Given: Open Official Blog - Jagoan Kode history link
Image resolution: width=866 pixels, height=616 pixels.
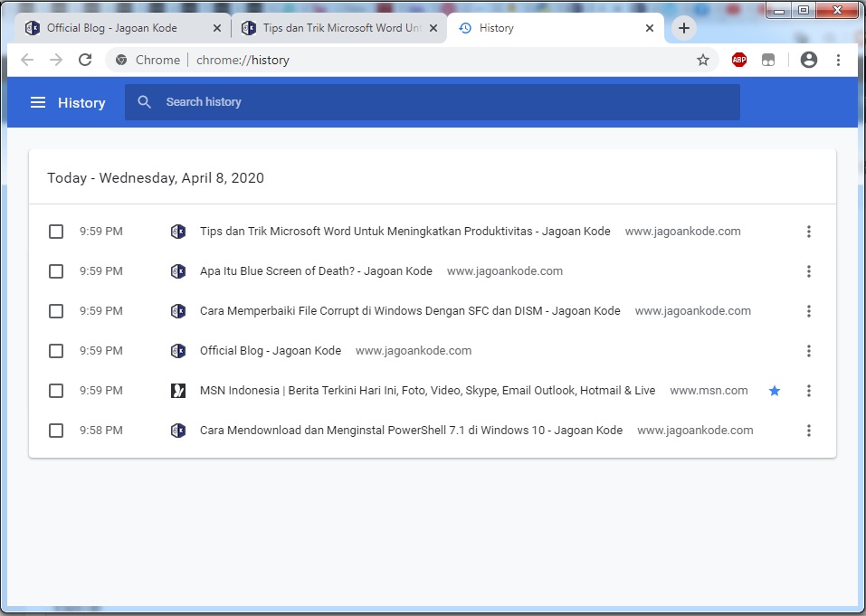Looking at the screenshot, I should click(x=271, y=350).
